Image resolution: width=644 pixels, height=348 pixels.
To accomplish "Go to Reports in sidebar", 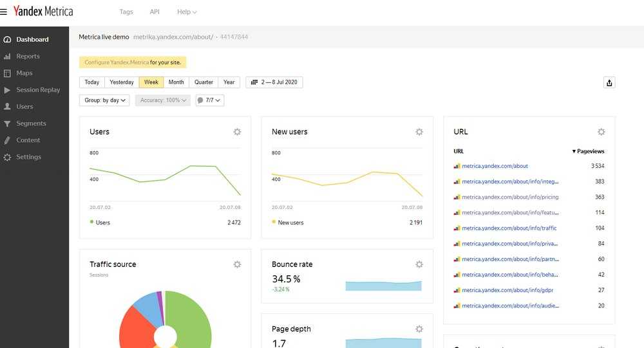I will tap(28, 56).
